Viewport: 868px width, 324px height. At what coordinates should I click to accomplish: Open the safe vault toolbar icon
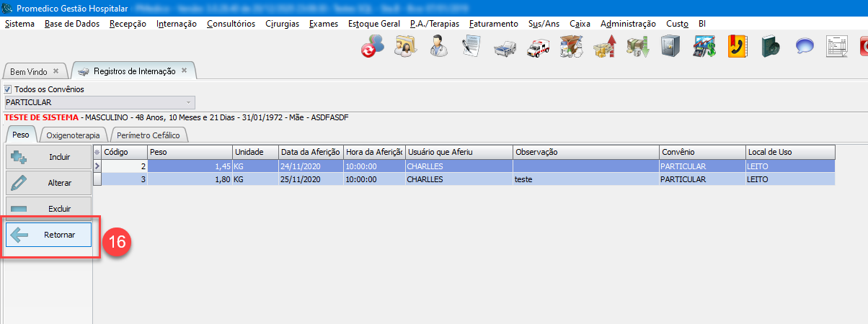pyautogui.click(x=670, y=47)
